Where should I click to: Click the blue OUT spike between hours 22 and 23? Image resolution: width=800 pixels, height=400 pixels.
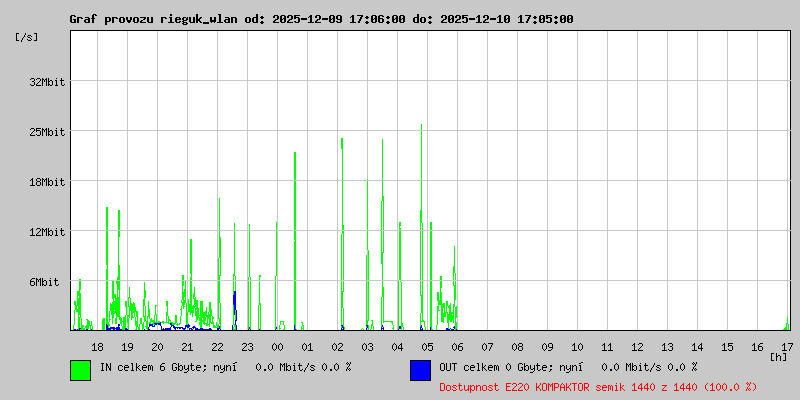pos(235,310)
